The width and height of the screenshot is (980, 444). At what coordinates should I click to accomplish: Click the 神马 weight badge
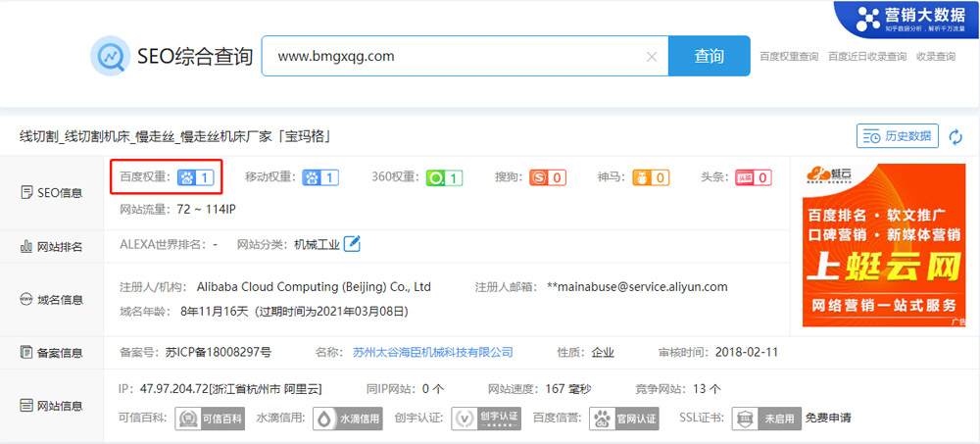click(651, 177)
